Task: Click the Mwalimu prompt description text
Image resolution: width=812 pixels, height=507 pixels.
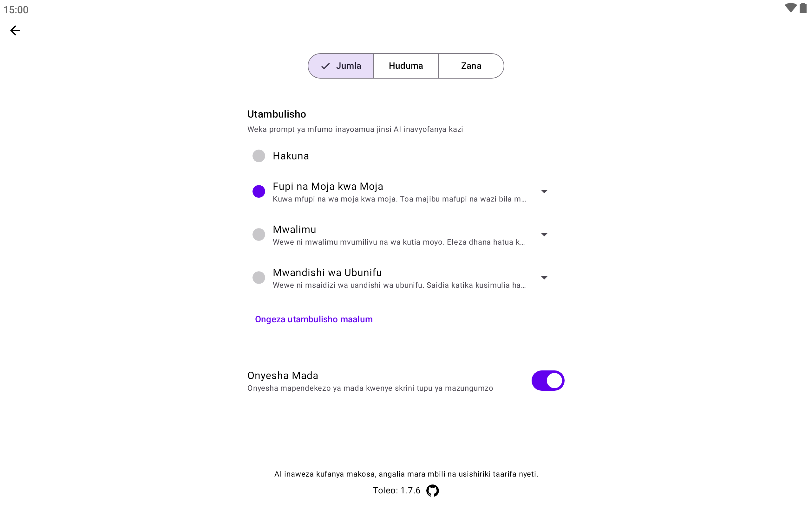Action: (399, 242)
